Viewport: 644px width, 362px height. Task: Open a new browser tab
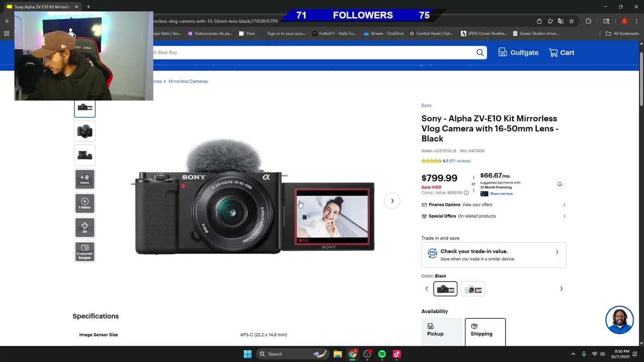pos(89,7)
